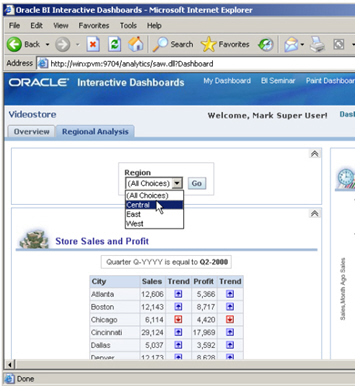Click Chicago's red Sales trend icon
Viewport: 361px width, 391px height.
[x=178, y=319]
